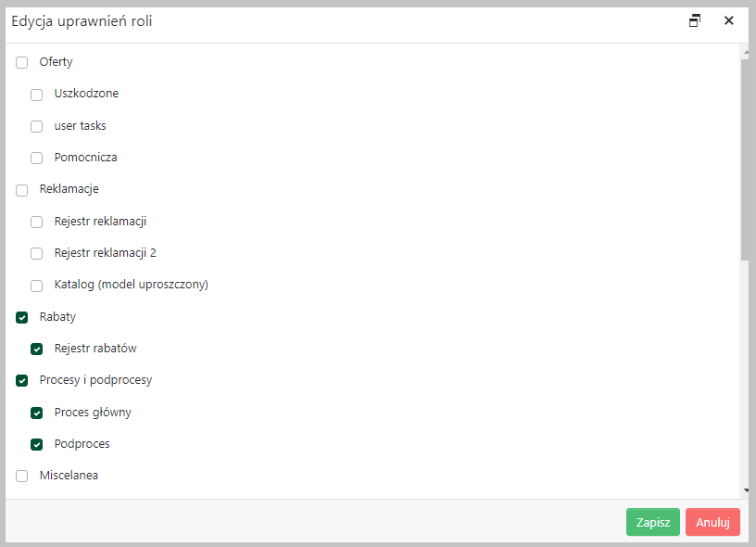This screenshot has width=756, height=547.
Task: Uncheck Procesy i podprocesy checkbox
Action: coord(21,381)
